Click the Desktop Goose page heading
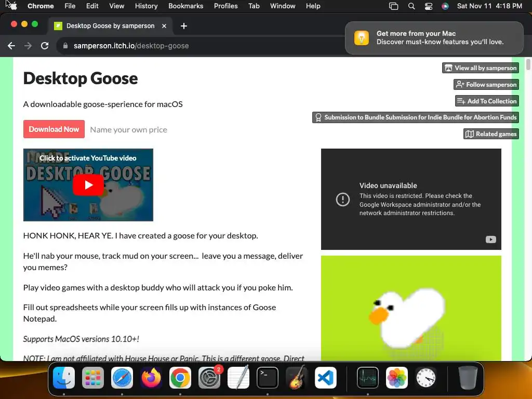This screenshot has width=532, height=399. coord(81,78)
